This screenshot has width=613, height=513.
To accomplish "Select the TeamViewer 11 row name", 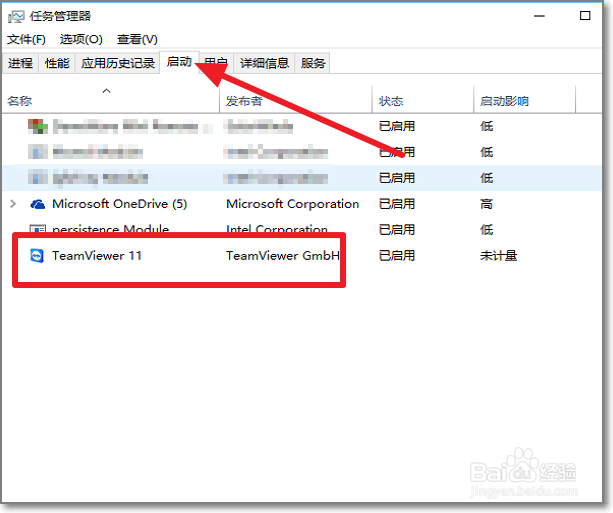I will [x=97, y=256].
